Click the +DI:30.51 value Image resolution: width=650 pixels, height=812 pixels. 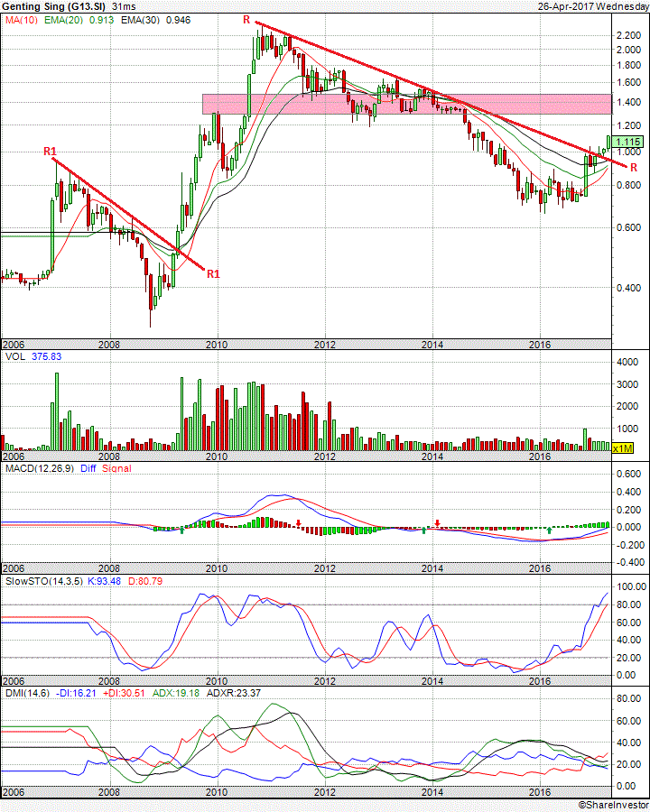tap(124, 694)
